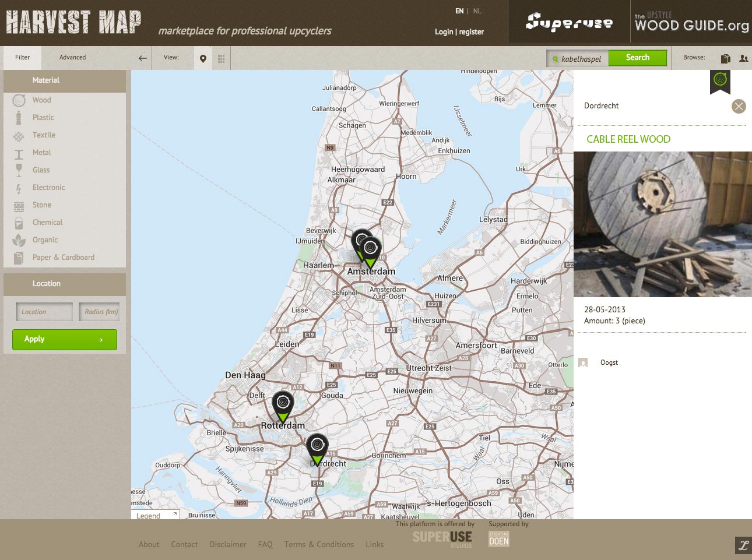Click the green Search button
The image size is (752, 560).
click(x=637, y=58)
